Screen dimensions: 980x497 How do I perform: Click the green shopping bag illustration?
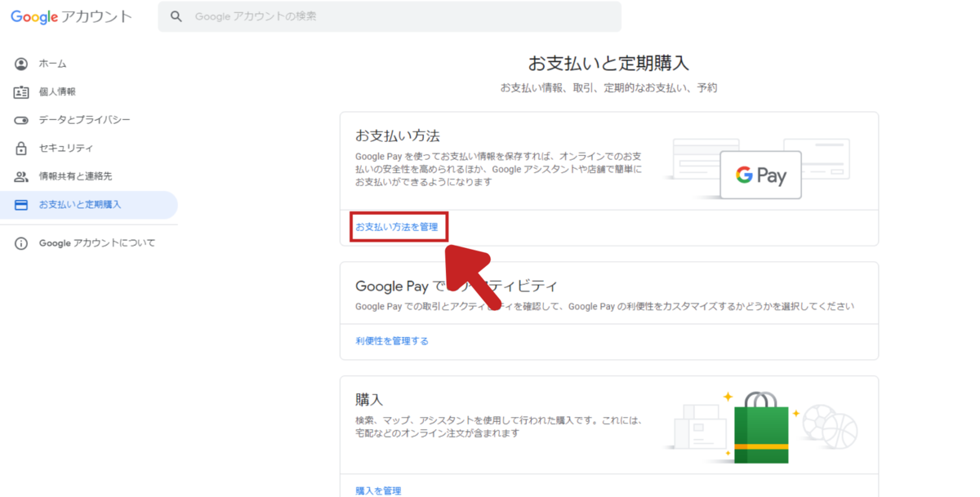[761, 427]
